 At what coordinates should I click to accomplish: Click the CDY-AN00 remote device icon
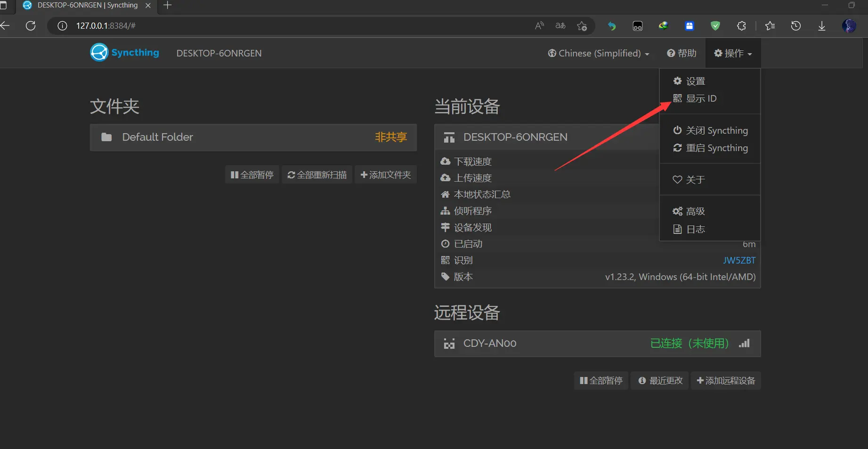tap(449, 344)
